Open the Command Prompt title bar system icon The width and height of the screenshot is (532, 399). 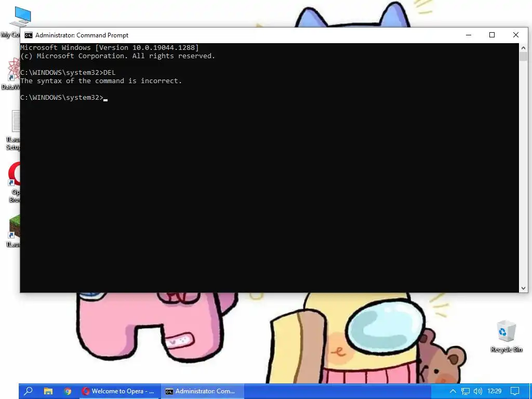[x=29, y=35]
